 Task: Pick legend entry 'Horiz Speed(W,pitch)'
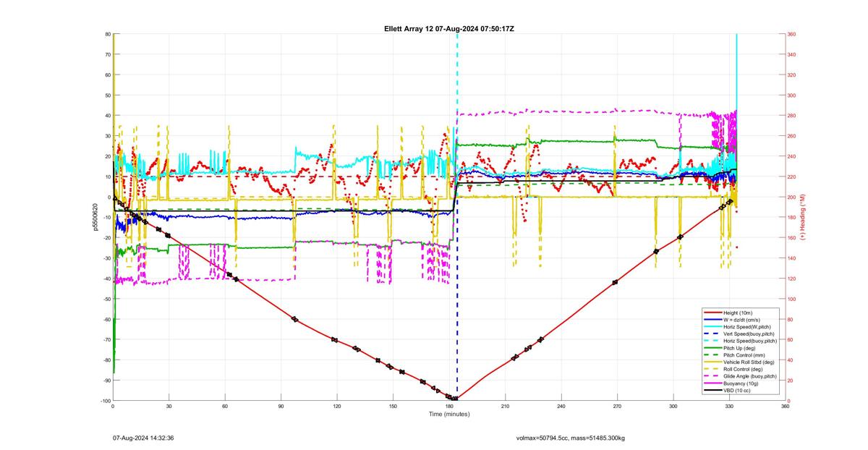pyautogui.click(x=748, y=327)
